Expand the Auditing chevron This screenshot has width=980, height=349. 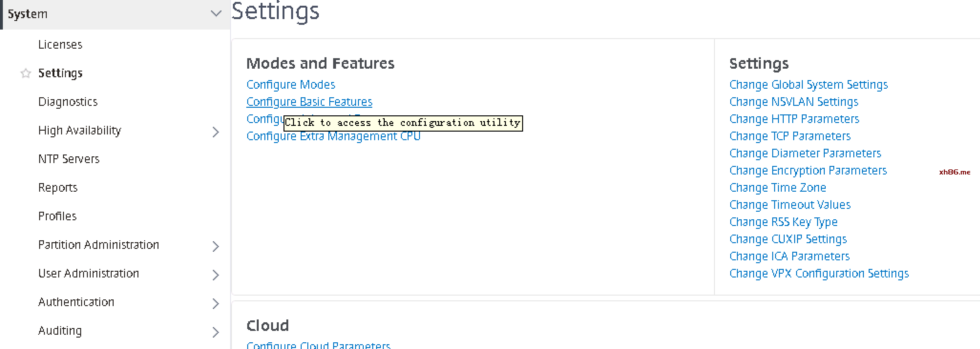216,332
